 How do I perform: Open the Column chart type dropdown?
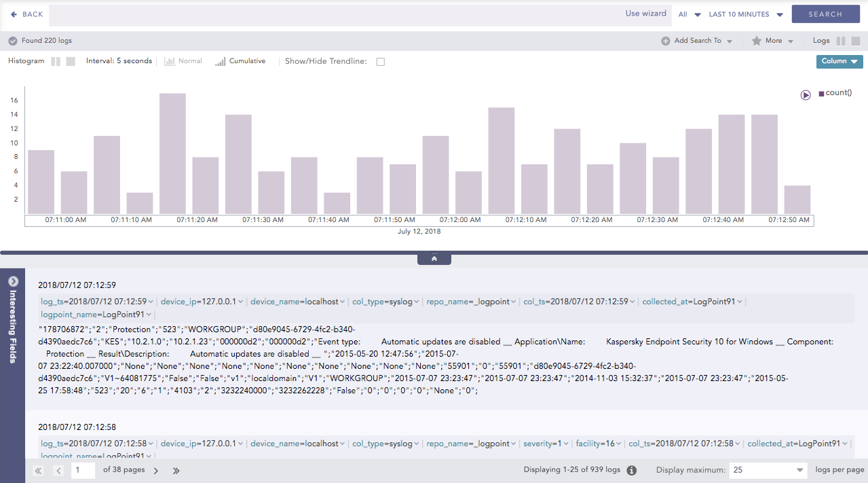839,61
